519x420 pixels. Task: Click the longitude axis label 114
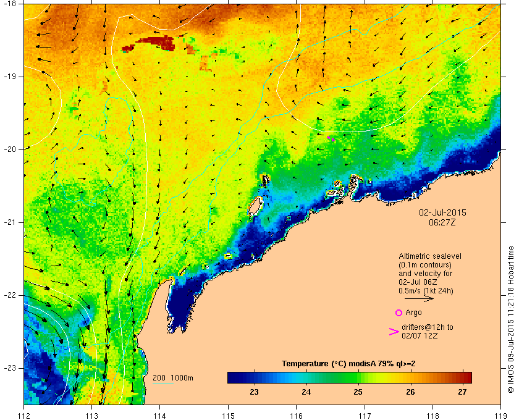pyautogui.click(x=160, y=416)
